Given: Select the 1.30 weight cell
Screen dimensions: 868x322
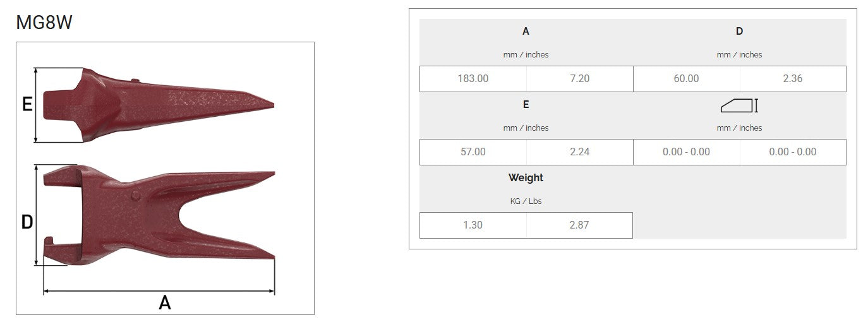Looking at the screenshot, I should 473,225.
